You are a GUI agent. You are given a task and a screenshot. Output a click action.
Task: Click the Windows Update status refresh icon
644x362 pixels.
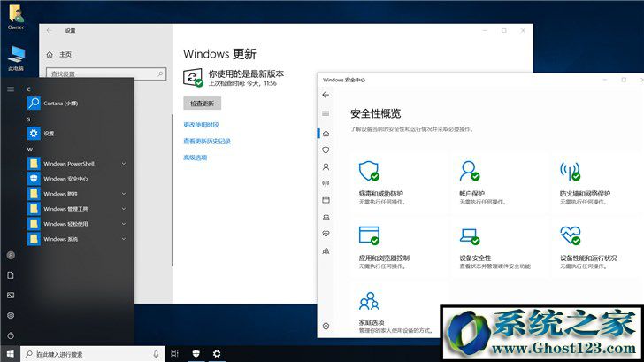[x=193, y=77]
